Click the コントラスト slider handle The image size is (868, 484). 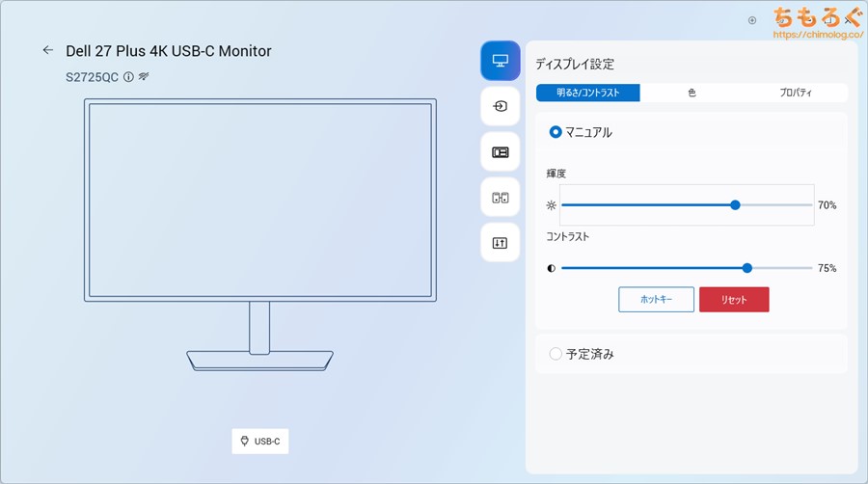tap(747, 268)
